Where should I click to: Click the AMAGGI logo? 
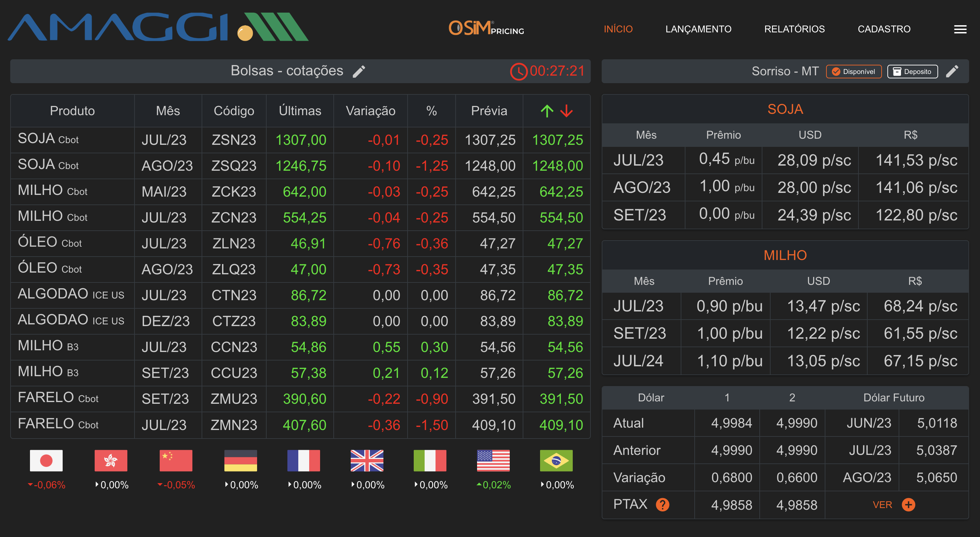click(x=158, y=27)
